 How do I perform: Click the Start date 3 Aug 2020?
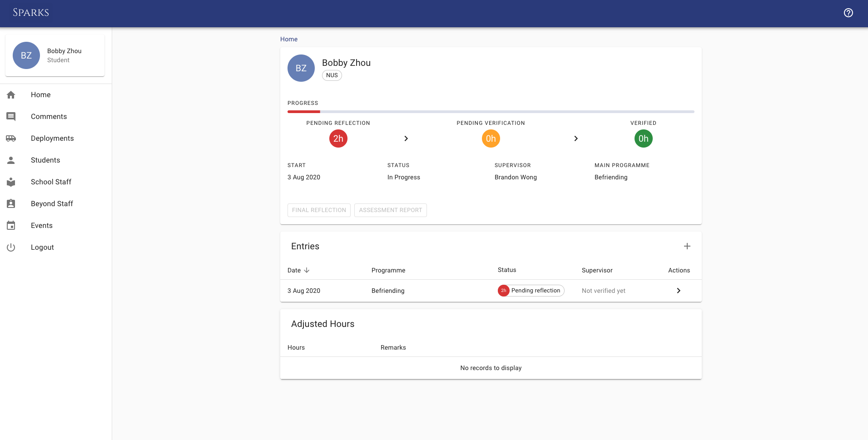[x=304, y=177]
